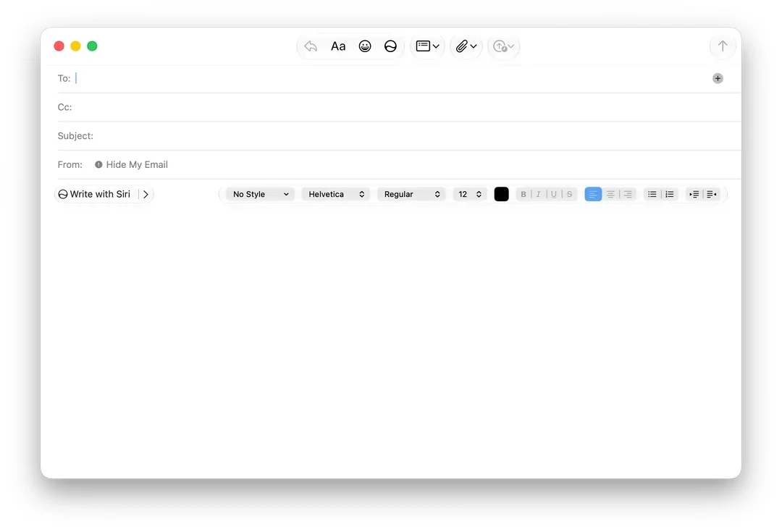This screenshot has height=532, width=782.
Task: Click the Siri writing tools toolbar icon
Action: pyautogui.click(x=390, y=46)
